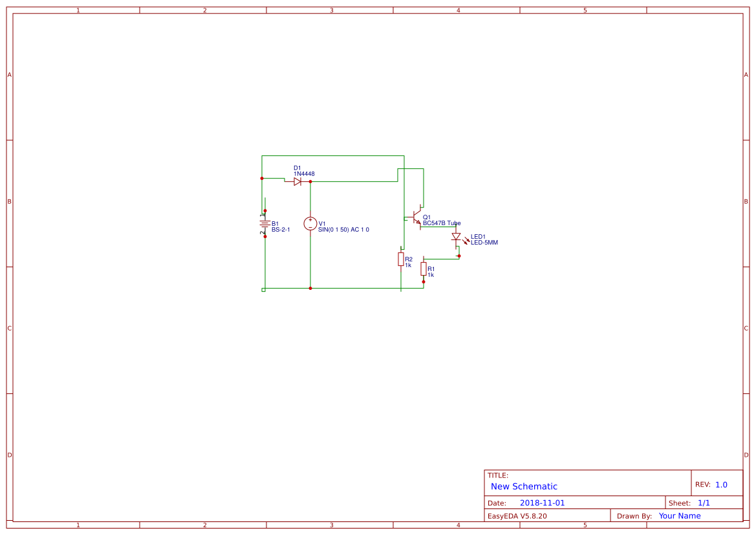
Task: Click the Sheet 1/1 value
Action: tap(703, 502)
